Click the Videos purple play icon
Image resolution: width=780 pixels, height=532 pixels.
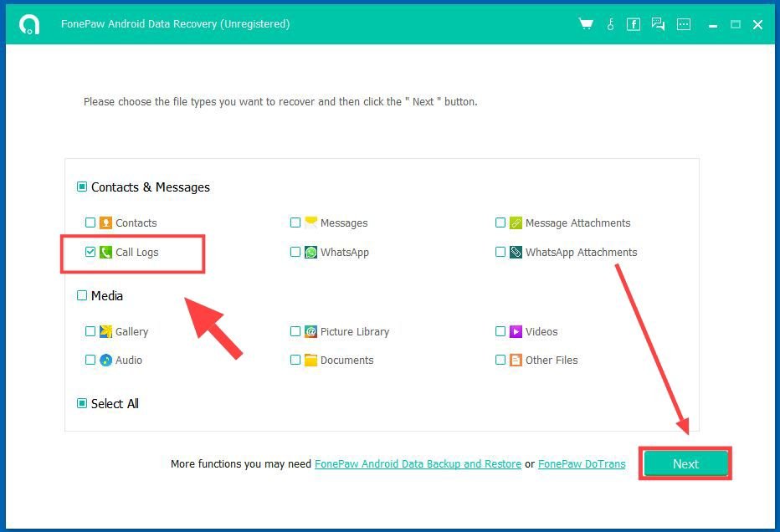[516, 331]
